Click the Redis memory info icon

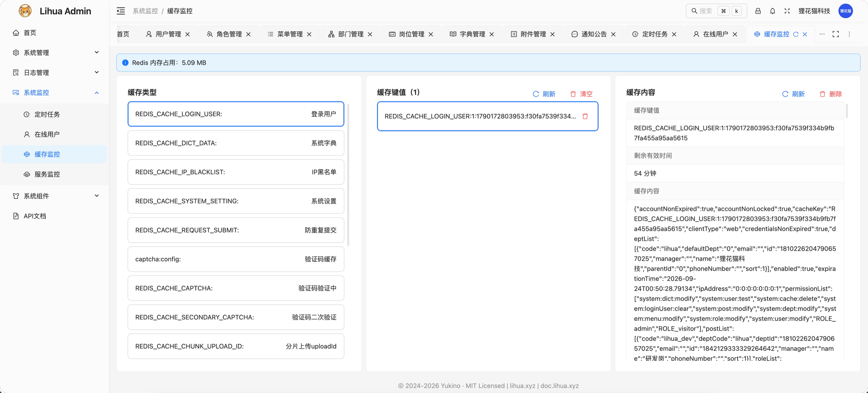(x=125, y=63)
